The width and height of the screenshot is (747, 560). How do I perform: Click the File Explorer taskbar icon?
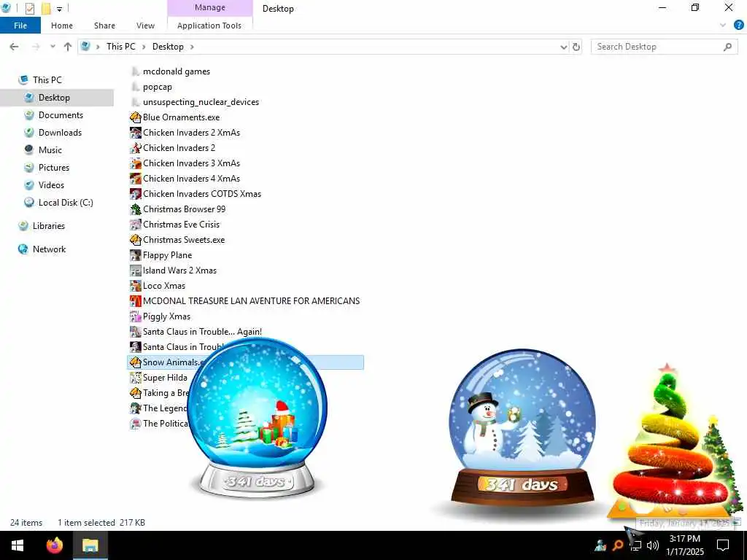(x=90, y=545)
